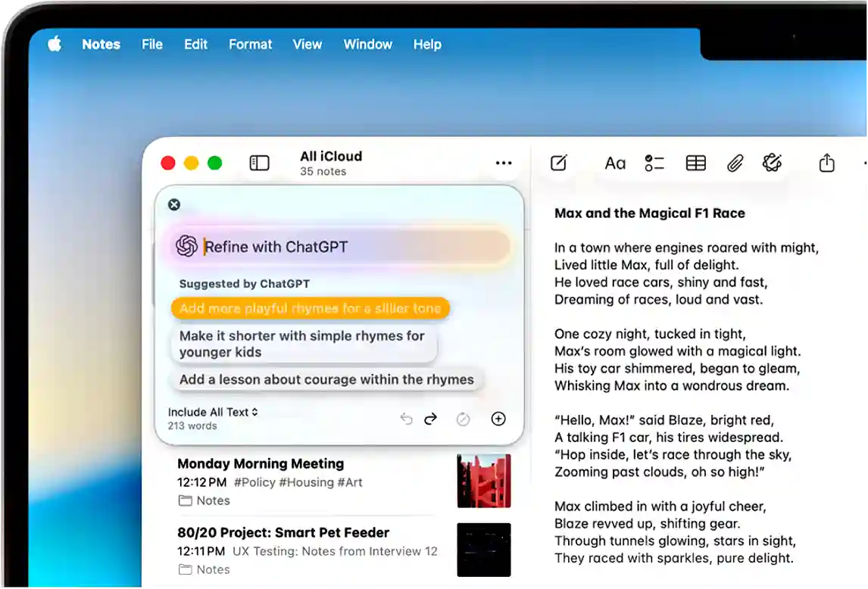The image size is (868, 589).
Task: Click line 'Max climbed in with a joyful cheer,'
Action: click(660, 506)
